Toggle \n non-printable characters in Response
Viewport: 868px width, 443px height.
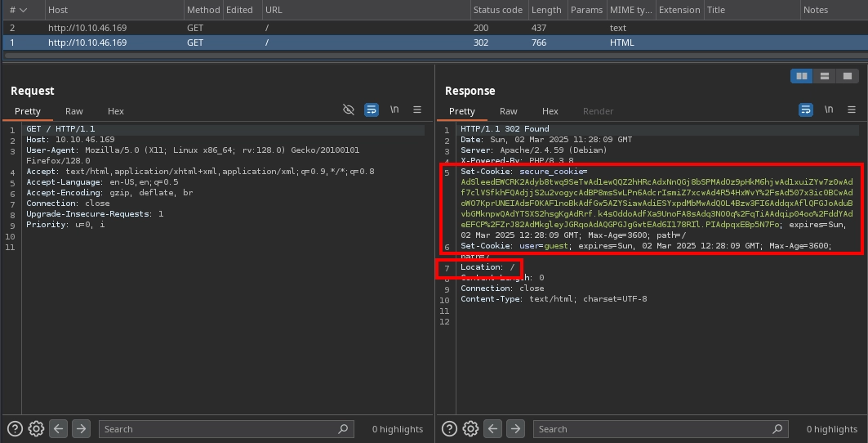click(x=829, y=110)
